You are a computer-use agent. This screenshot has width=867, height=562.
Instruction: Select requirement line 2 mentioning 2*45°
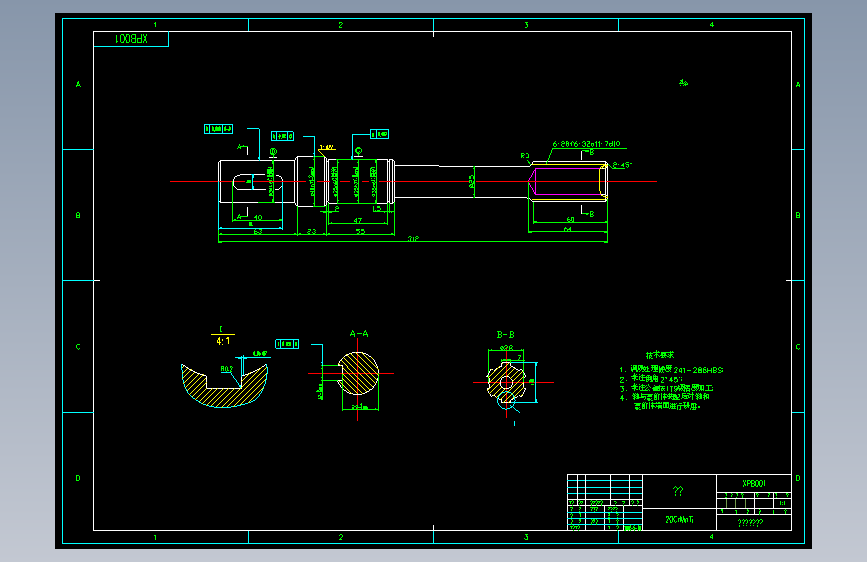[x=651, y=379]
